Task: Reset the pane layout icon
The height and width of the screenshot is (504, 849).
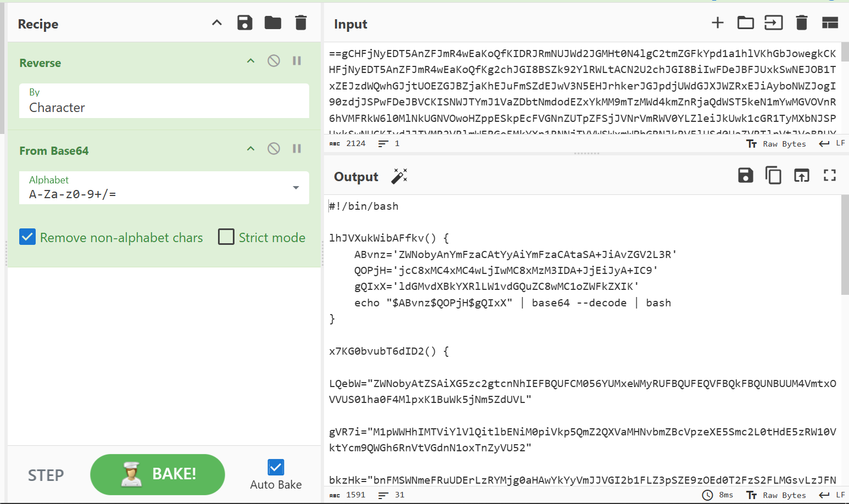Action: 830,23
